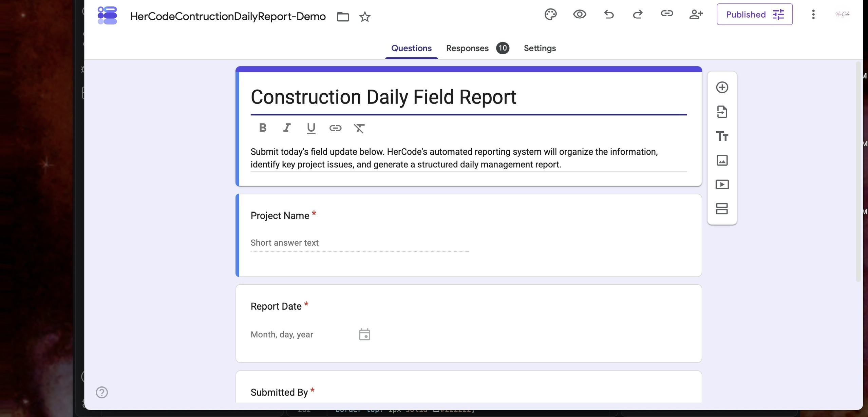
Task: Add an image to the form
Action: 722,160
